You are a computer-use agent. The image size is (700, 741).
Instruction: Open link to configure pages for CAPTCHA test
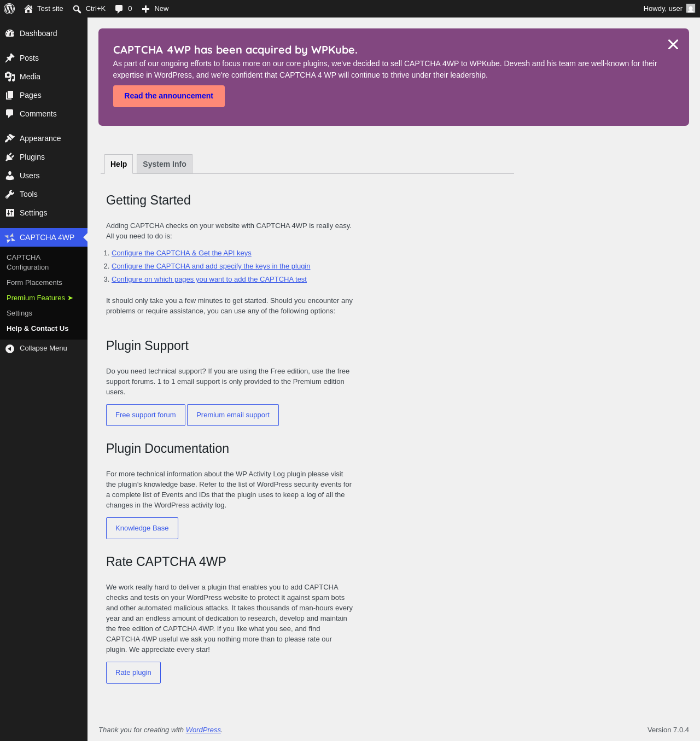click(209, 279)
